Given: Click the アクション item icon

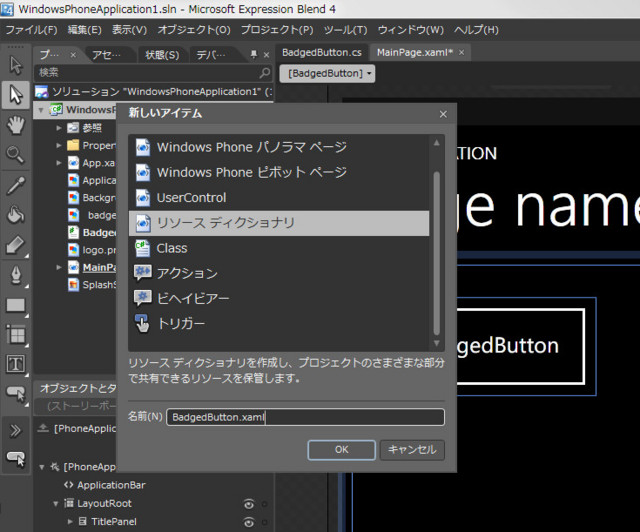Looking at the screenshot, I should [142, 273].
